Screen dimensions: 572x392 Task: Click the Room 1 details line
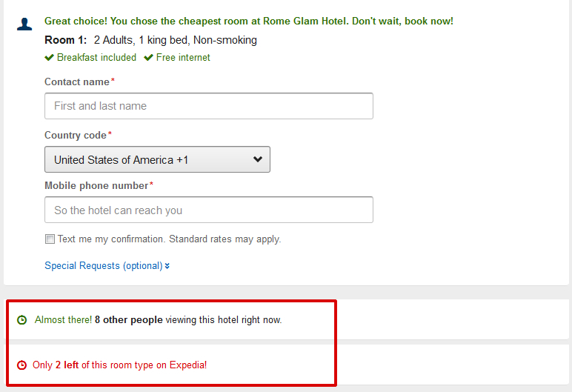pyautogui.click(x=150, y=40)
